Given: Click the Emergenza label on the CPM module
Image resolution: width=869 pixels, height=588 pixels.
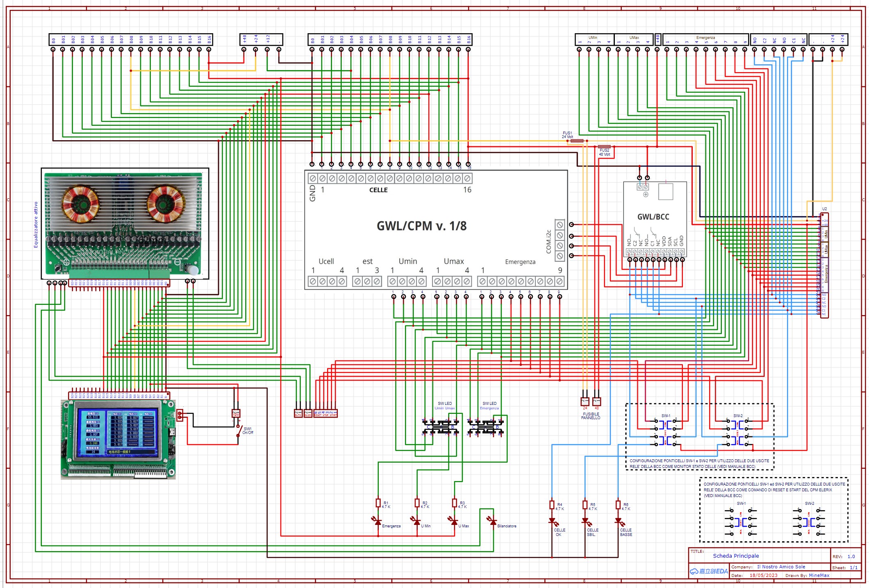Looking at the screenshot, I should tap(520, 262).
